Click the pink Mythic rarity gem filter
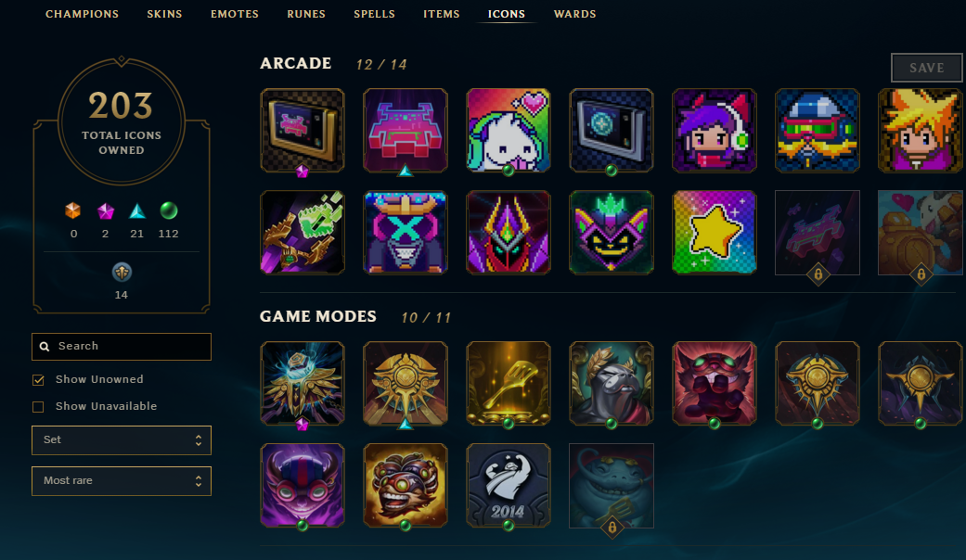The image size is (966, 560). (106, 211)
